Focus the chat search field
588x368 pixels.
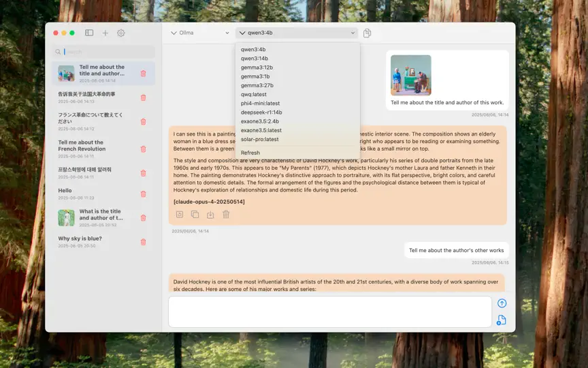click(103, 52)
